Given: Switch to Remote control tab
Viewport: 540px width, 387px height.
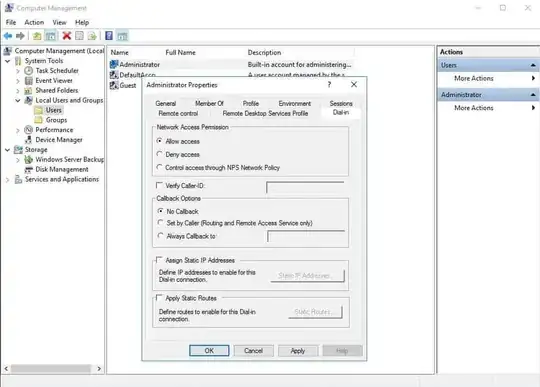Looking at the screenshot, I should [x=178, y=113].
